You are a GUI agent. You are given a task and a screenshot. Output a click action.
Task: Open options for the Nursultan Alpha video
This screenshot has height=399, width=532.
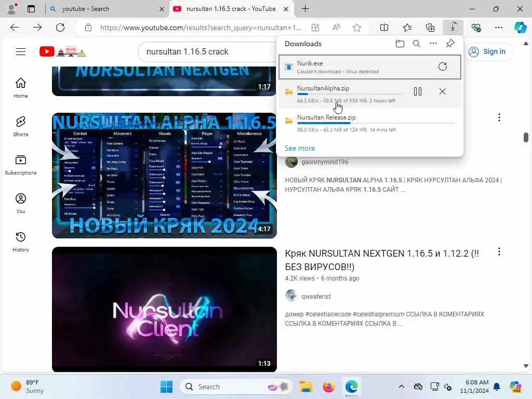click(x=499, y=117)
